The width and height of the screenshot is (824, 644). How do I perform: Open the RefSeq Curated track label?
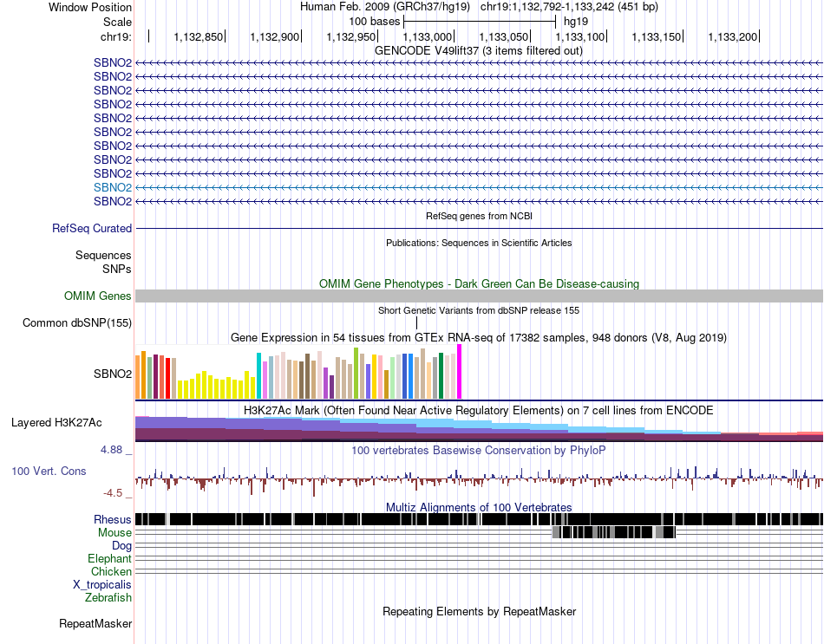(92, 229)
